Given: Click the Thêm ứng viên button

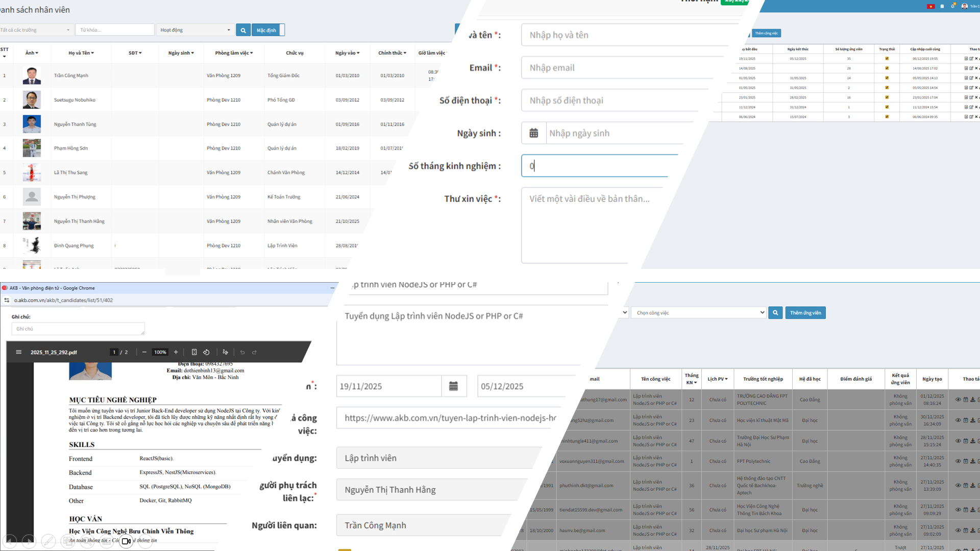Looking at the screenshot, I should (x=805, y=313).
